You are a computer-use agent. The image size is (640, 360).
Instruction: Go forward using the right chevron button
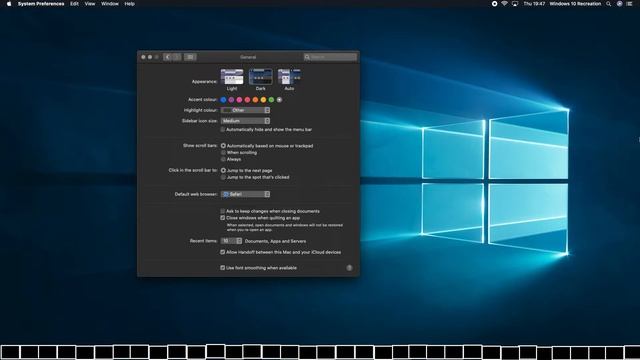[177, 57]
